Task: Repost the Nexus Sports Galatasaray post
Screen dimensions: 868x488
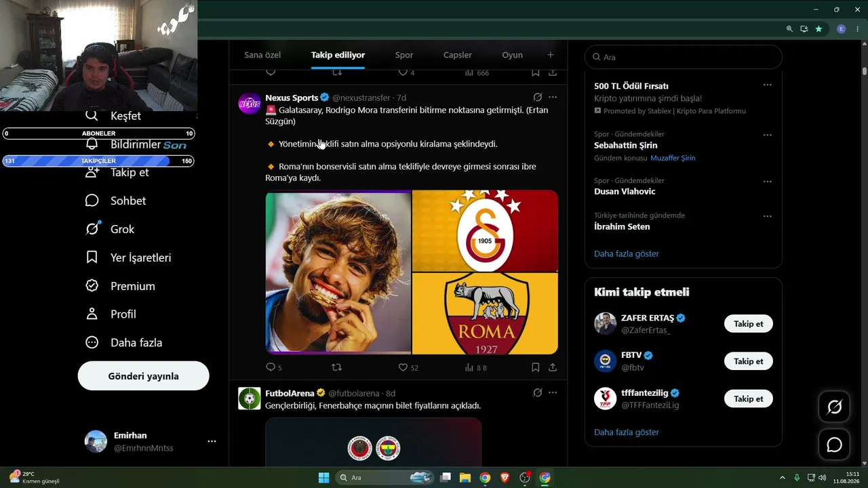Action: (x=336, y=367)
